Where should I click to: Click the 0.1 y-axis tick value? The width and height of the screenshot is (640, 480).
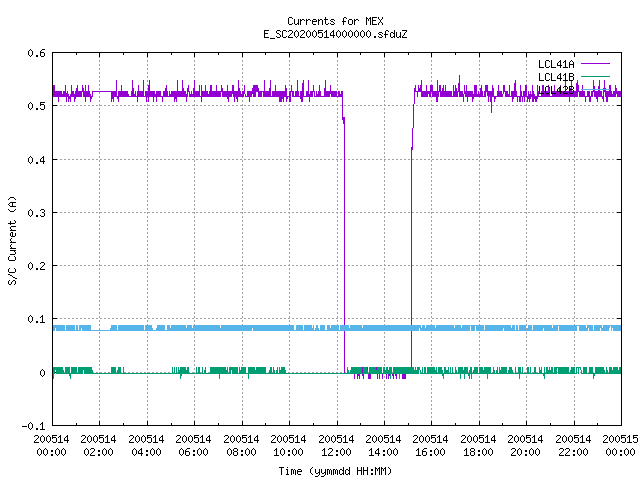(36, 319)
